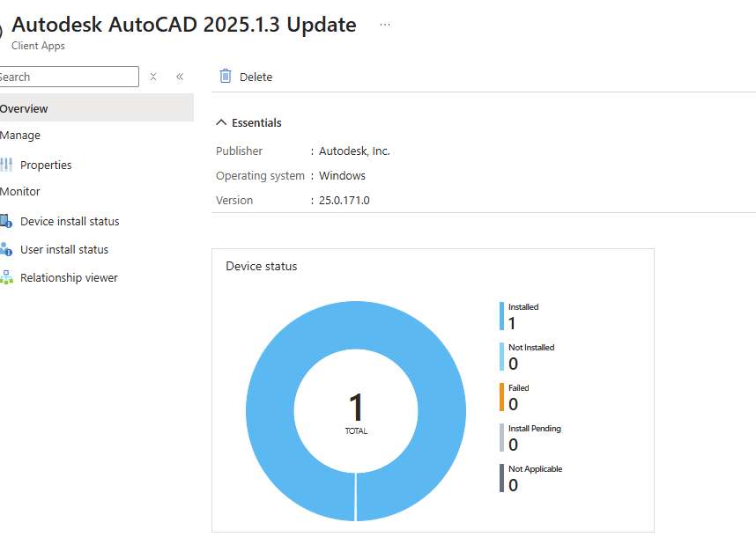Click the blue Installed legend swatch
The width and height of the screenshot is (756, 537).
(502, 316)
